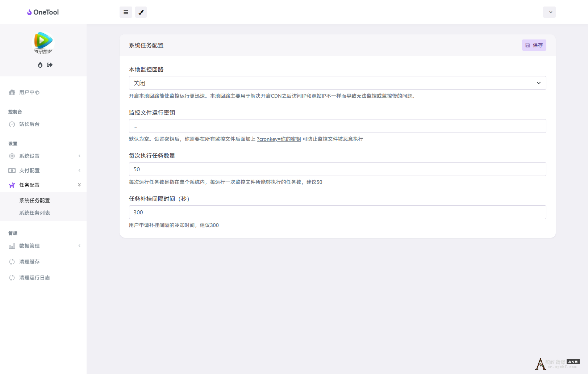Click the logout arrow icon
The image size is (588, 374).
(50, 65)
